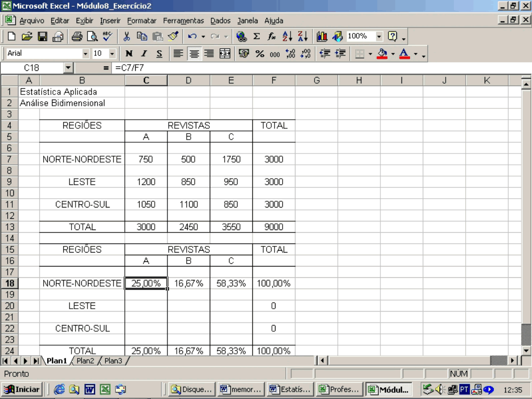The height and width of the screenshot is (399, 532).
Task: Open the Print Preview tool
Action: point(93,36)
